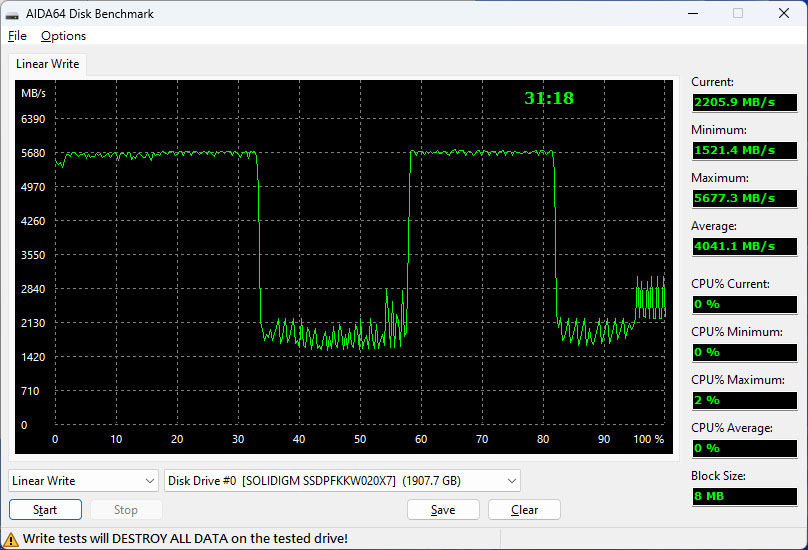Select the Linear Write tab
The height and width of the screenshot is (550, 808).
click(x=47, y=64)
